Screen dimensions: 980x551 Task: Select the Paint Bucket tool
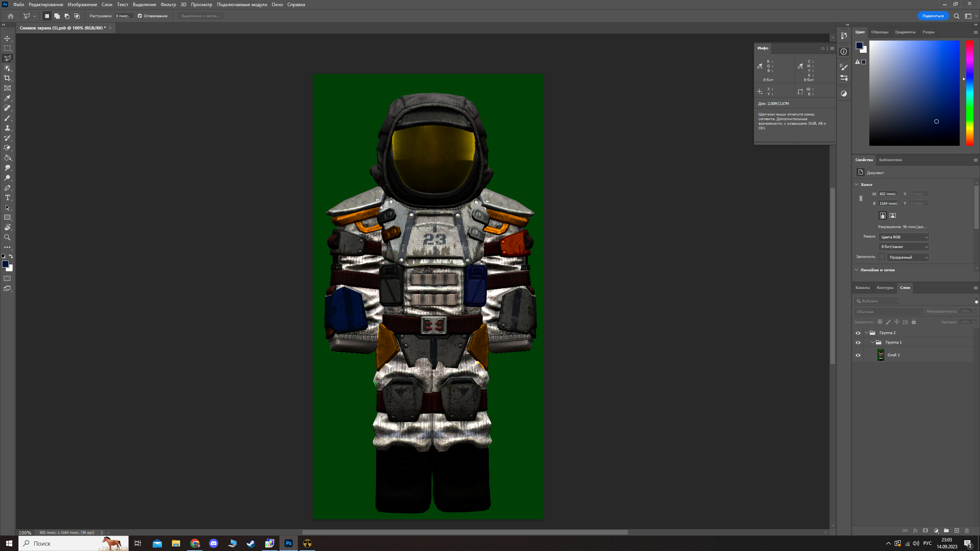[7, 158]
